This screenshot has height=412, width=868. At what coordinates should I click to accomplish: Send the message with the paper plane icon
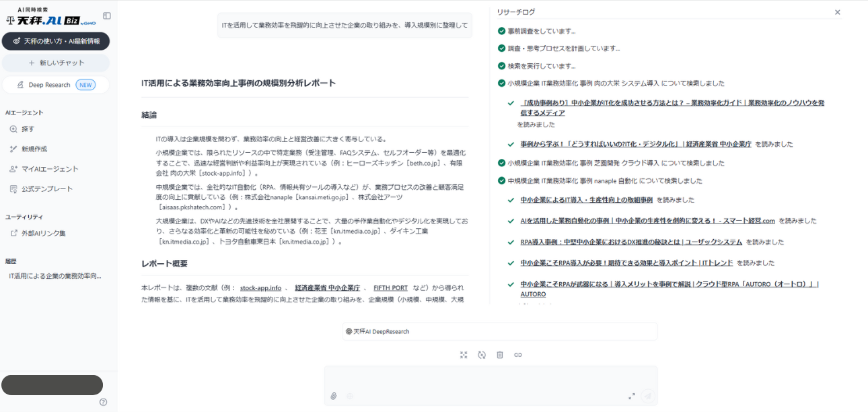click(647, 397)
